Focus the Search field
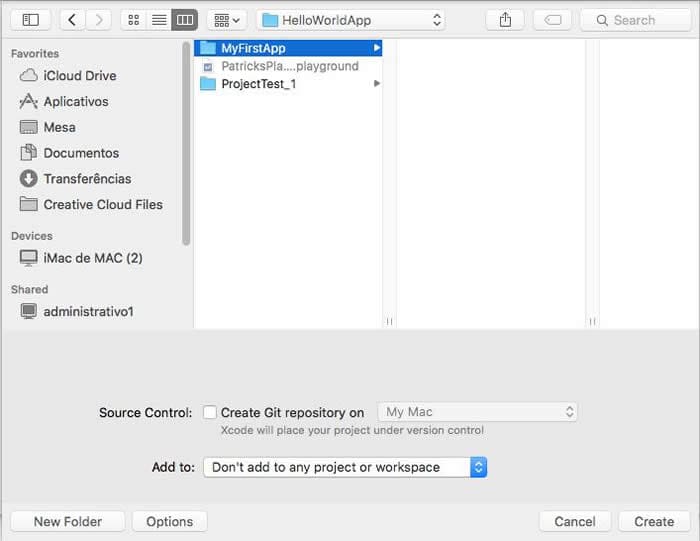700x541 pixels. point(636,20)
